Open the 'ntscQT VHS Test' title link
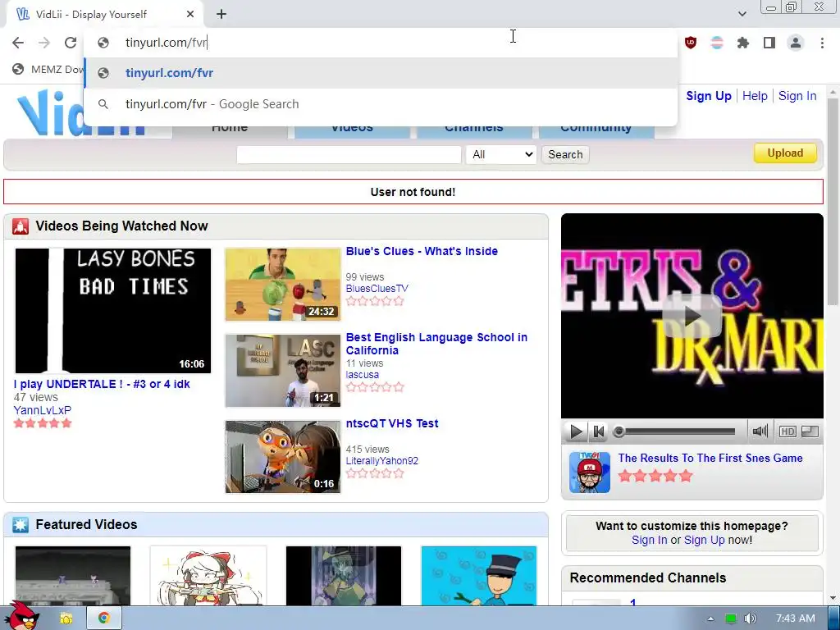840x630 pixels. (x=391, y=424)
